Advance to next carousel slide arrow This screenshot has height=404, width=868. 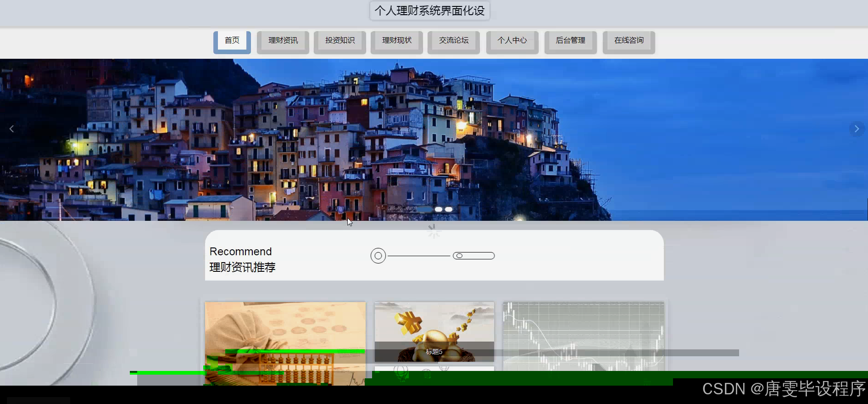856,129
